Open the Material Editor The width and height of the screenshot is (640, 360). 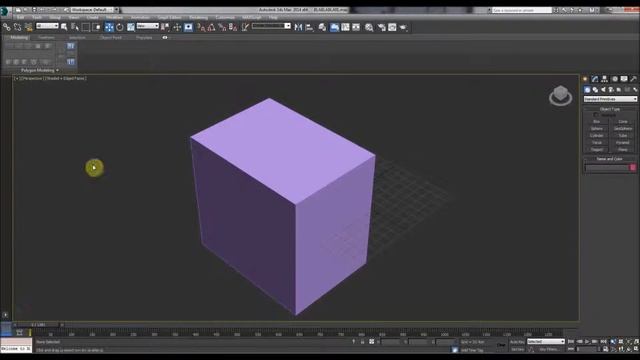[369, 27]
